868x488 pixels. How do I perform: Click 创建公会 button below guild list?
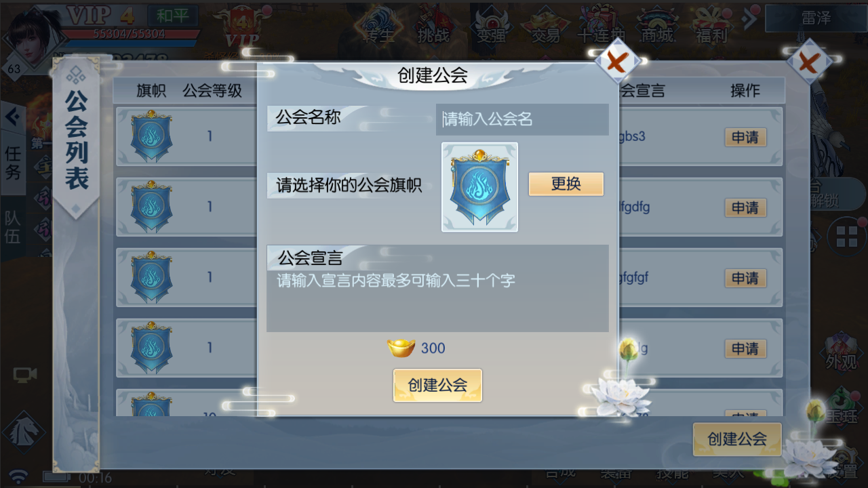click(x=737, y=439)
